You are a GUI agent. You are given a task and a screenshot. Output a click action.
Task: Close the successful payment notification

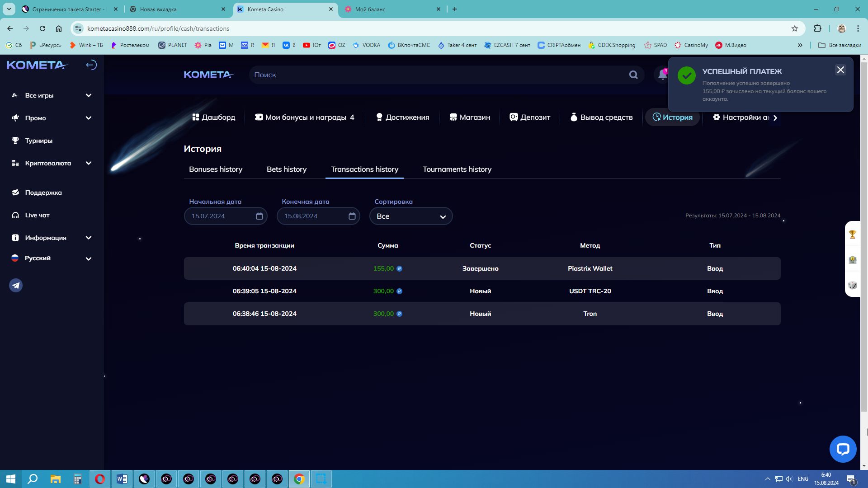tap(840, 70)
